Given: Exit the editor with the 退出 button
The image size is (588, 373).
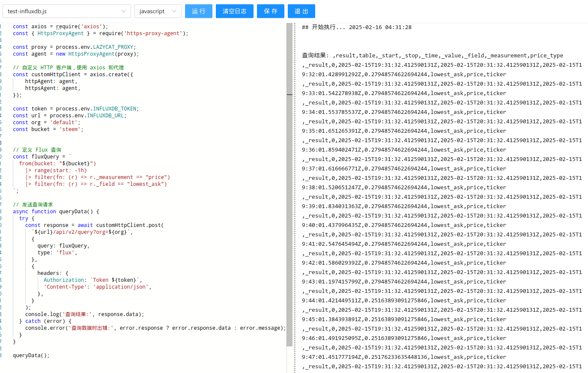Looking at the screenshot, I should pos(301,11).
